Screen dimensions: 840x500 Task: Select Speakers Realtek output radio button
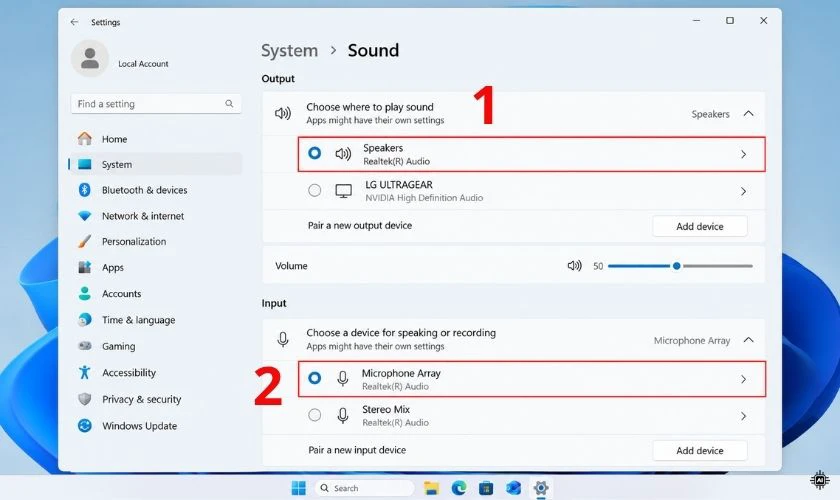(x=314, y=153)
